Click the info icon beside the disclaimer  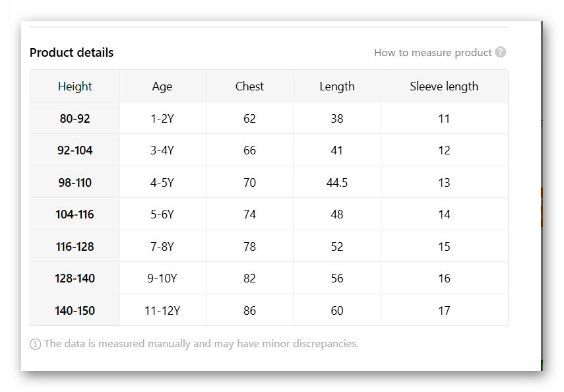pyautogui.click(x=36, y=344)
